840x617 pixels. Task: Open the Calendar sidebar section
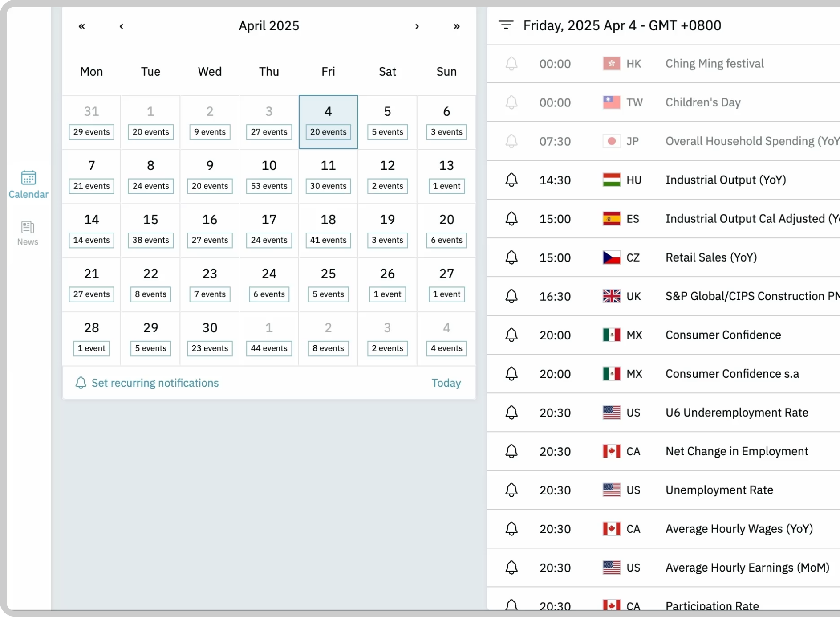pos(28,184)
